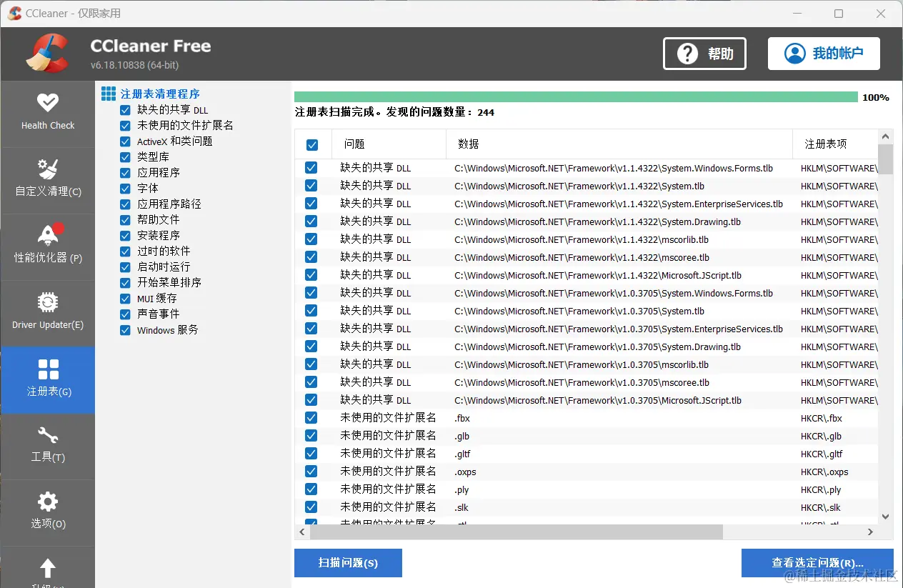Click the horizontal scrollbar thumb
Screen dimensions: 903x588
(x=516, y=532)
